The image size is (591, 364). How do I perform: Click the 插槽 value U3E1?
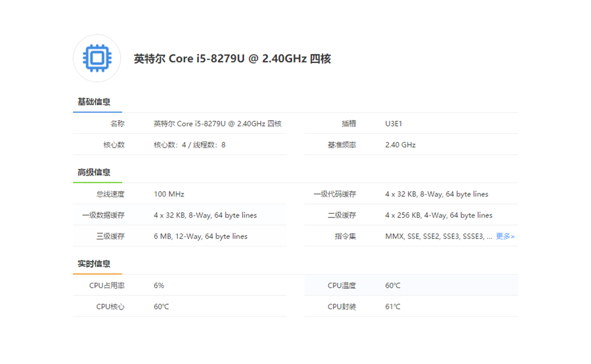[394, 124]
